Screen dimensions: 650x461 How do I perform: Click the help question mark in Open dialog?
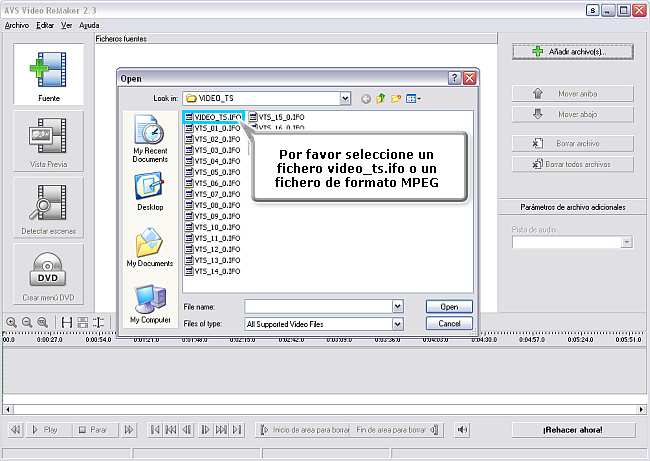click(x=454, y=78)
